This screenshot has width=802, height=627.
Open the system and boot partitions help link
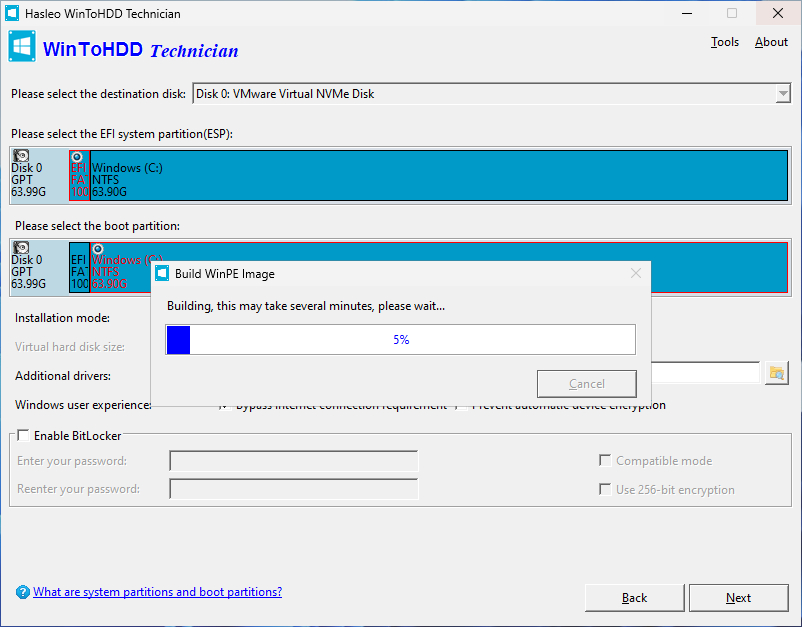pos(157,592)
